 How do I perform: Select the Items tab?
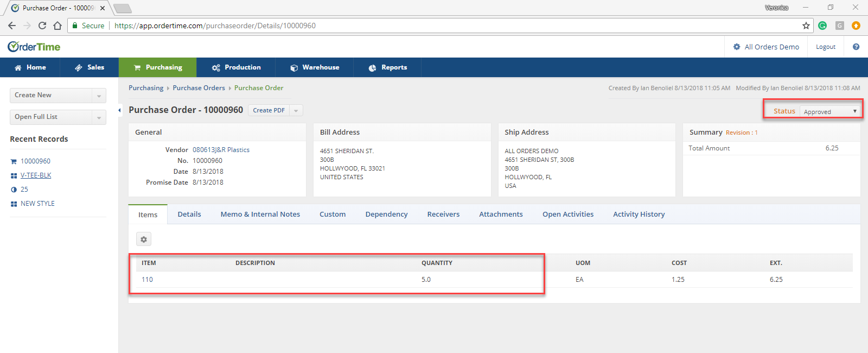(x=148, y=215)
